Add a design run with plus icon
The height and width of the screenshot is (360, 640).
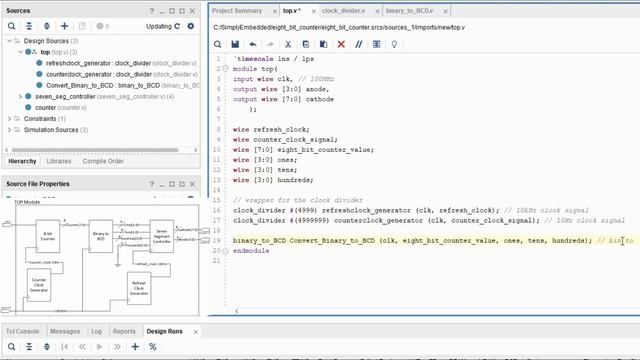[x=135, y=347]
